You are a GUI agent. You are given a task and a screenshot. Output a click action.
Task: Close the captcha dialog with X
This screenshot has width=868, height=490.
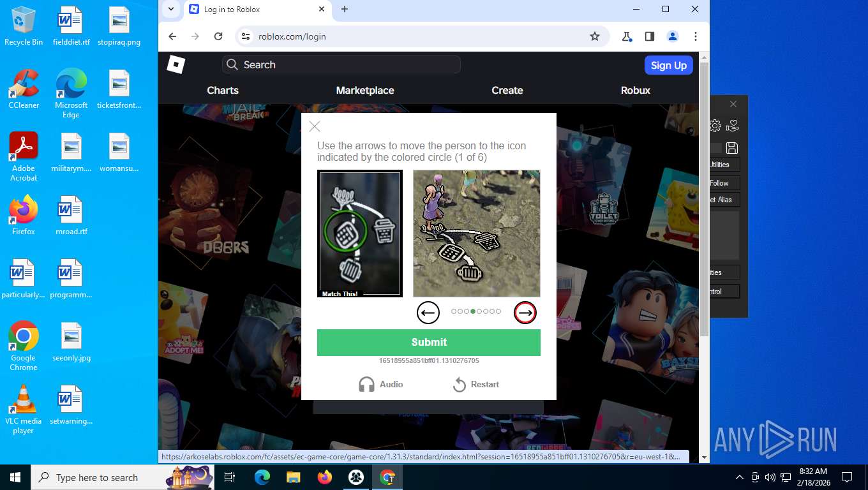315,126
